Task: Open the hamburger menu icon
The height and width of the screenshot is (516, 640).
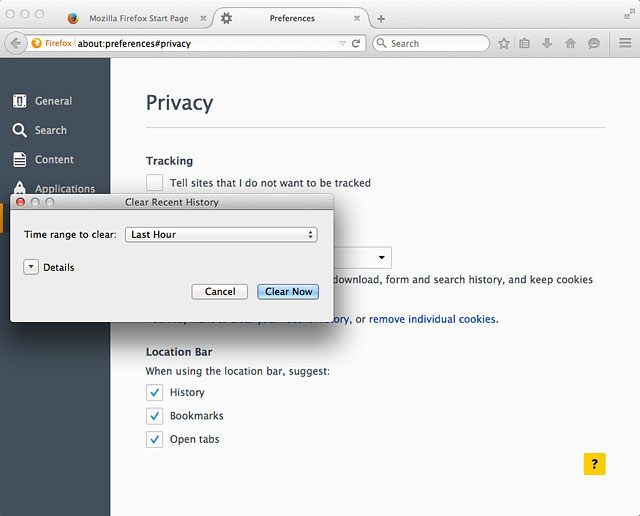Action: tap(625, 42)
